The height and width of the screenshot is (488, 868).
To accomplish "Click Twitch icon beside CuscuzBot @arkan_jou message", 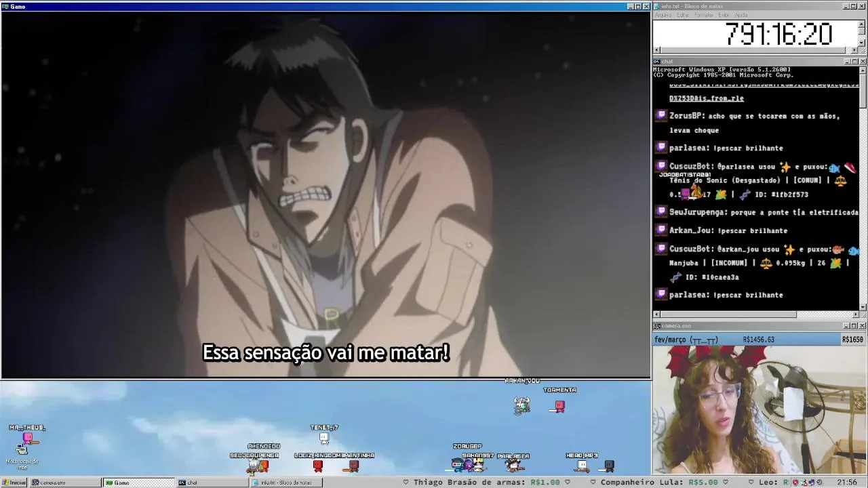I will pyautogui.click(x=661, y=249).
